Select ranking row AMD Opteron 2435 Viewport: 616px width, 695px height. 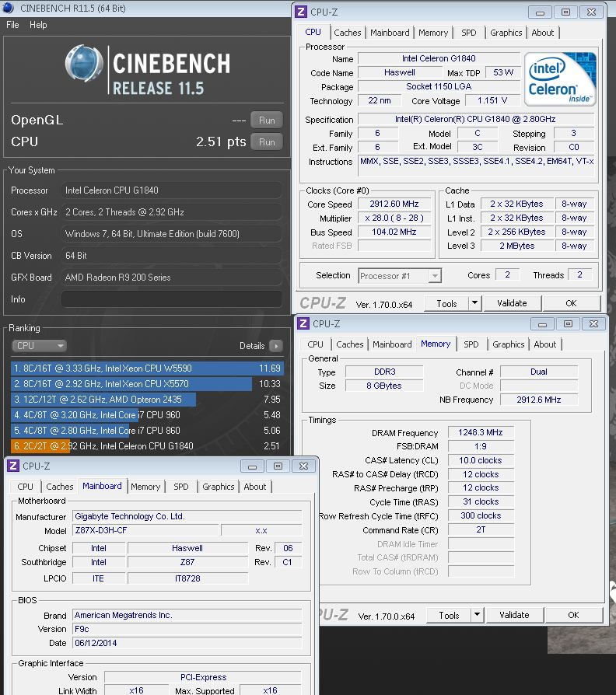pyautogui.click(x=147, y=400)
